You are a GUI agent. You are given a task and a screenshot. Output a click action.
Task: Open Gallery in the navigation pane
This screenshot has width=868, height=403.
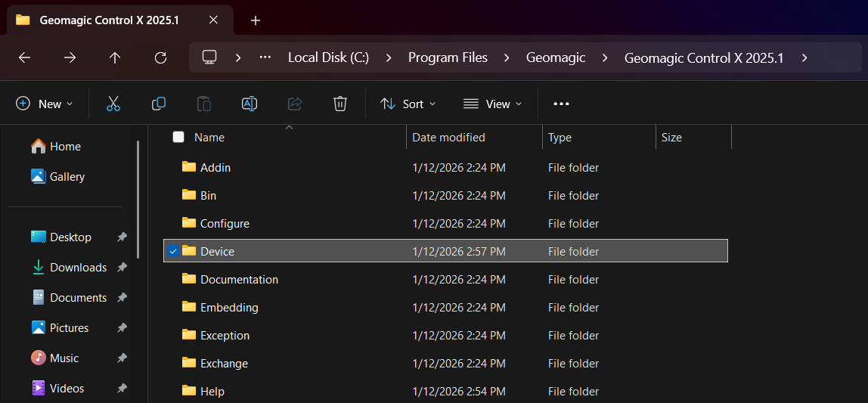[x=58, y=177]
